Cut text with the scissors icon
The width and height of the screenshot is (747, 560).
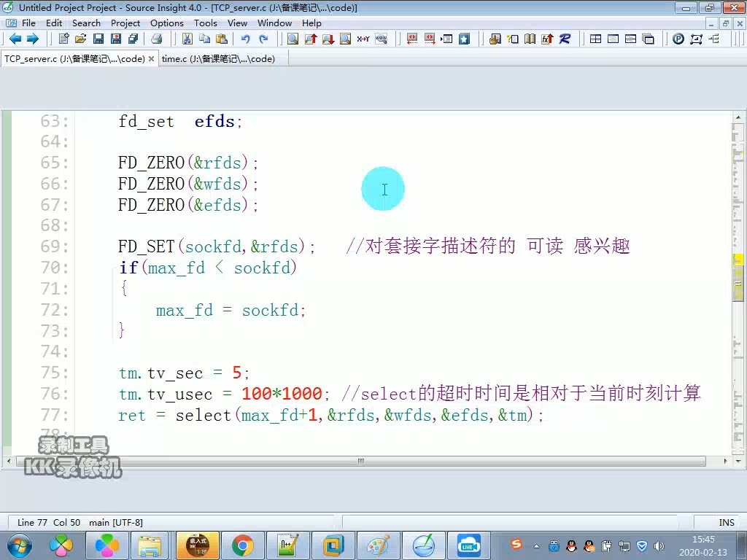click(x=187, y=39)
